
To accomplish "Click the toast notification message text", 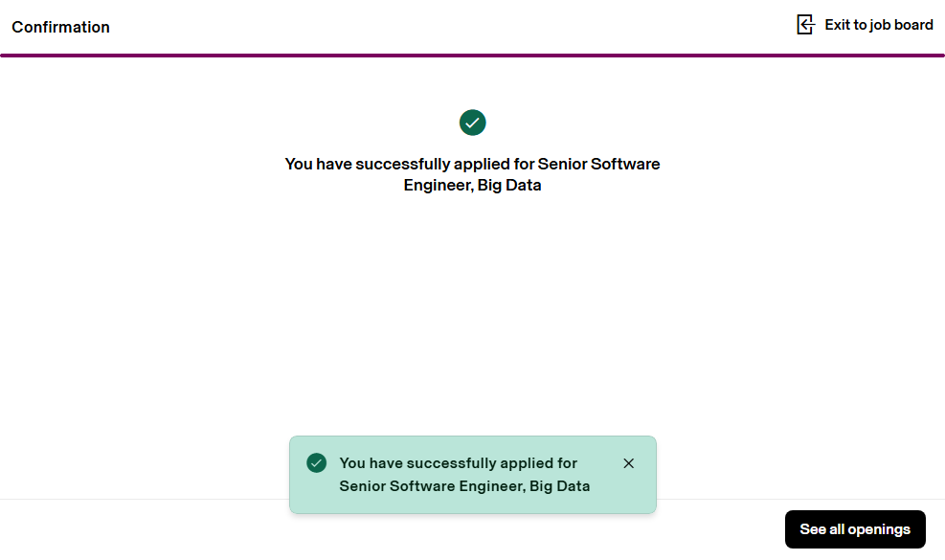I will tap(464, 475).
